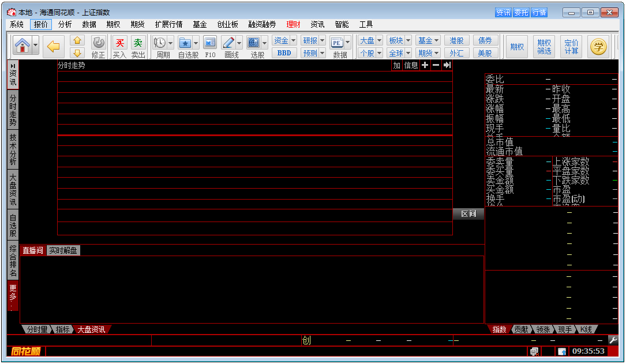Open the 综合排名 side tab
Image resolution: width=626 pixels, height=364 pixels.
[13, 261]
